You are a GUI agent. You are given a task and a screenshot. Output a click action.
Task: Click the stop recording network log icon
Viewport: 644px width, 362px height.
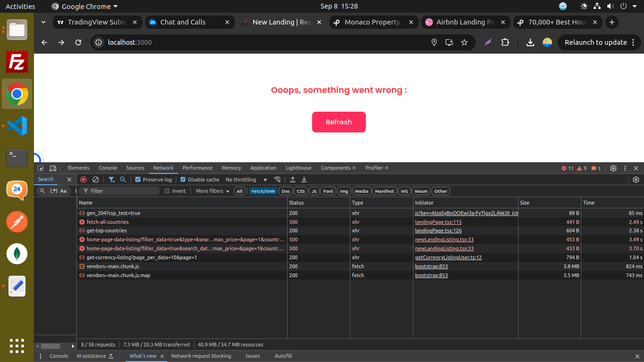click(x=83, y=180)
